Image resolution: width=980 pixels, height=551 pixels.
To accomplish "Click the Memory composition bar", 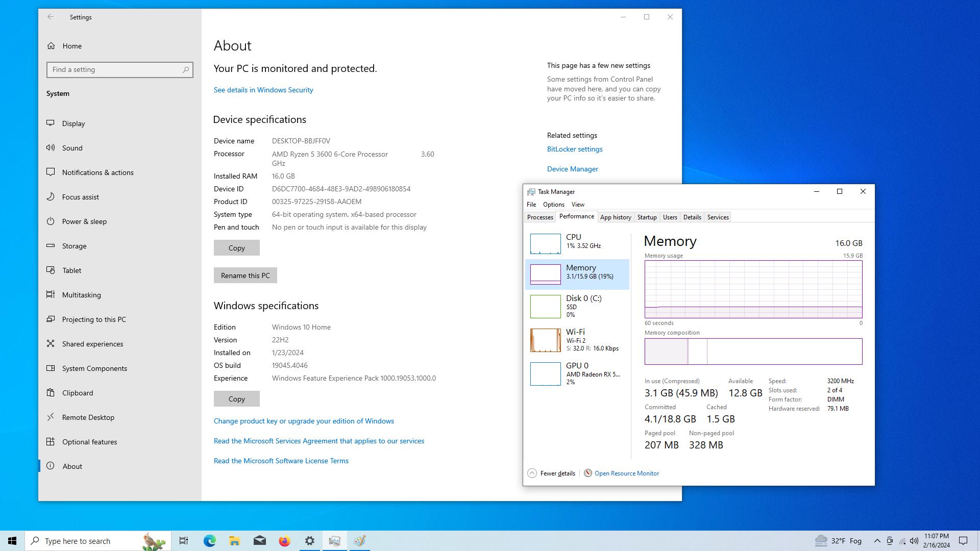I will pos(753,352).
